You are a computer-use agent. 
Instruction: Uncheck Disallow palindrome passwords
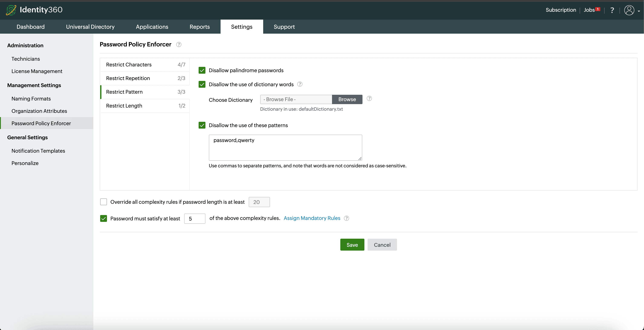click(x=202, y=70)
